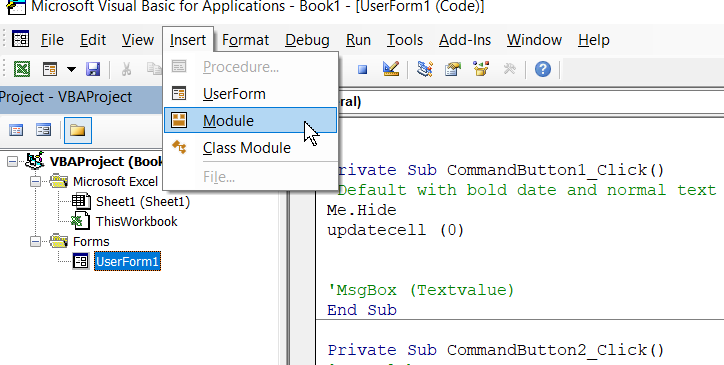The image size is (724, 365).
Task: Open the File menu
Action: coord(52,40)
